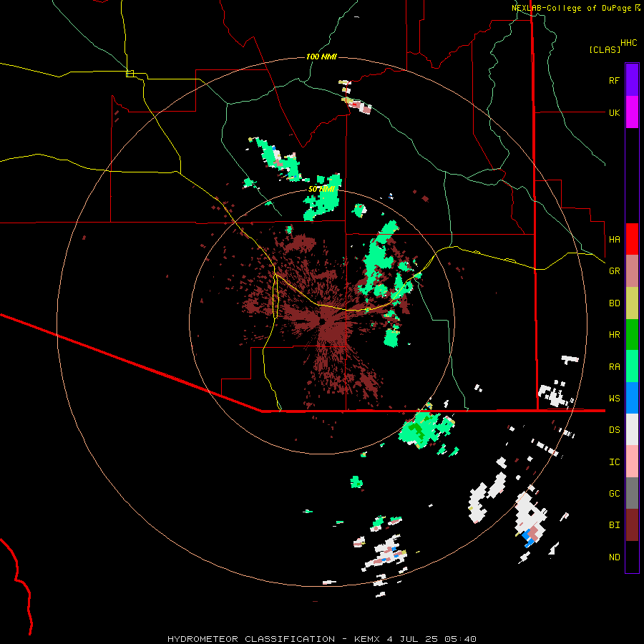Click the BD big drops swatch

pyautogui.click(x=632, y=303)
